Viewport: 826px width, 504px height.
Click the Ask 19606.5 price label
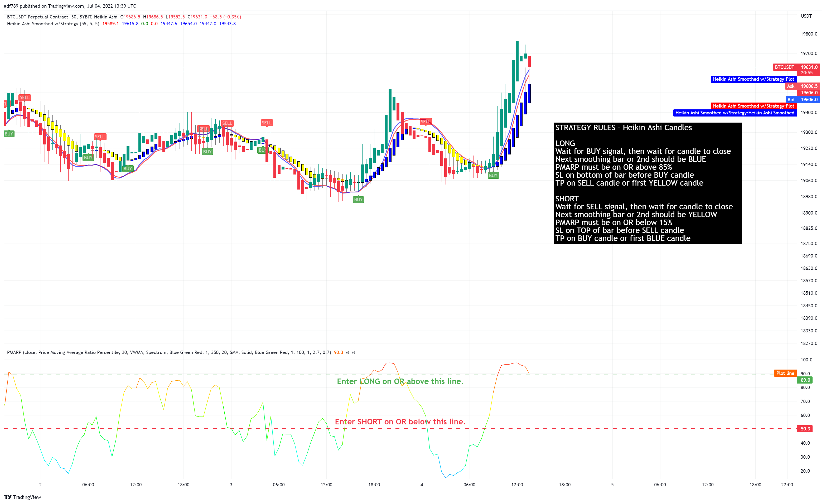[x=803, y=86]
